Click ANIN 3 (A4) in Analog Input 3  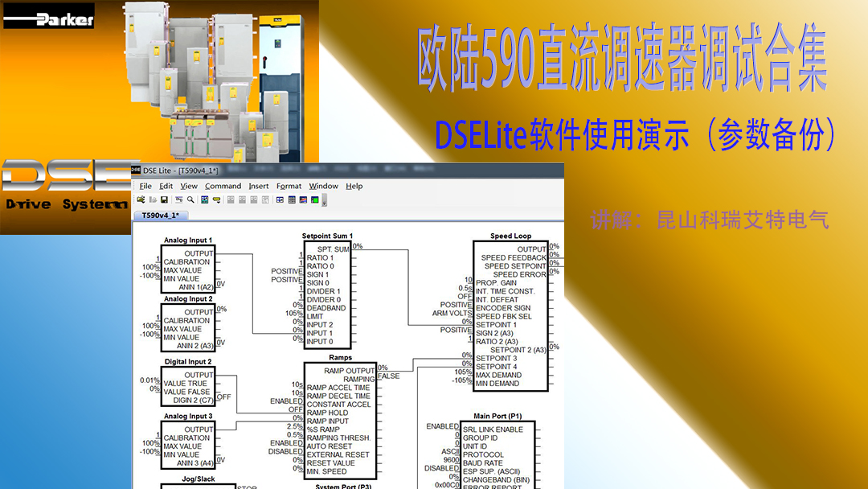coord(194,463)
